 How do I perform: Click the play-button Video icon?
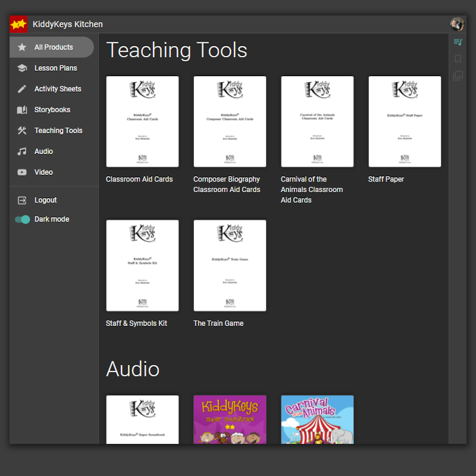coord(22,172)
